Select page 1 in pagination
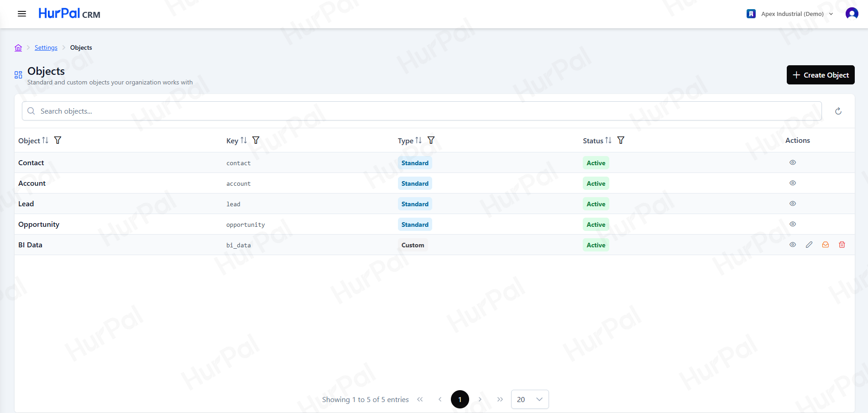Image resolution: width=868 pixels, height=413 pixels. 460,399
